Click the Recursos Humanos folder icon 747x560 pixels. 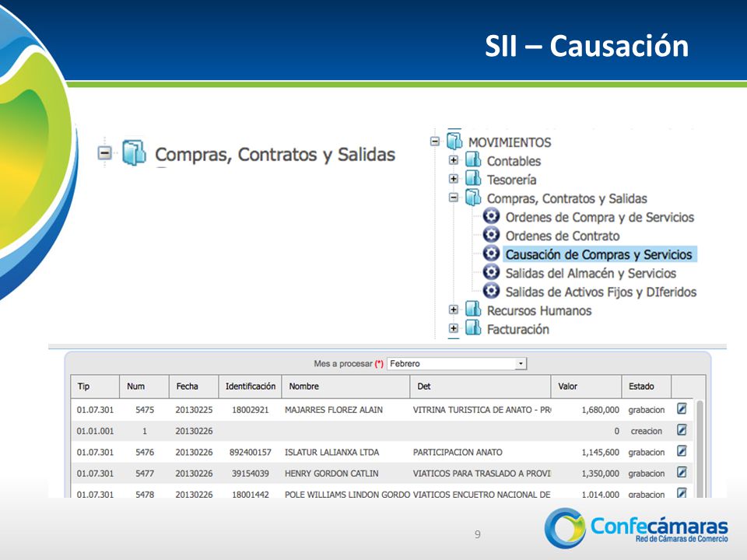tap(473, 309)
